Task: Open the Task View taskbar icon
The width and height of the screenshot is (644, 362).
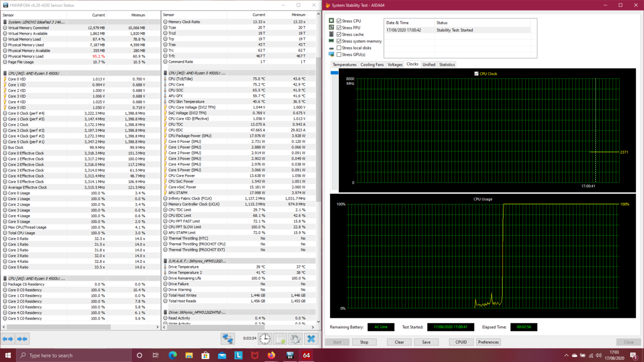Action: (x=155, y=355)
